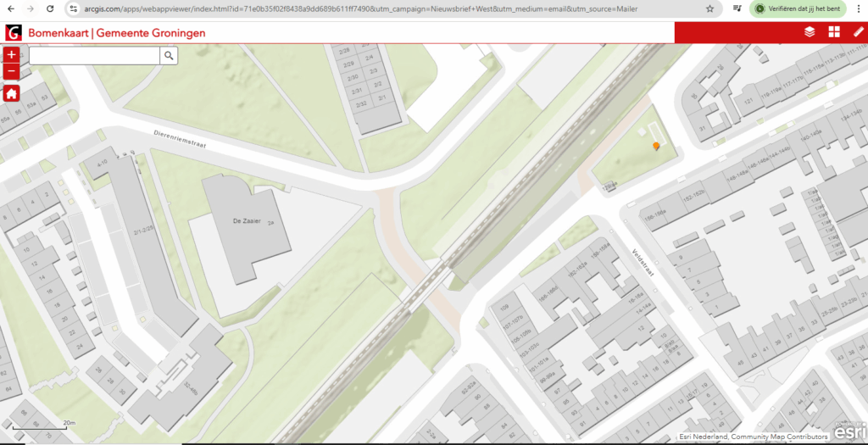This screenshot has height=445, width=868.
Task: Go back to the previous page
Action: 9,8
